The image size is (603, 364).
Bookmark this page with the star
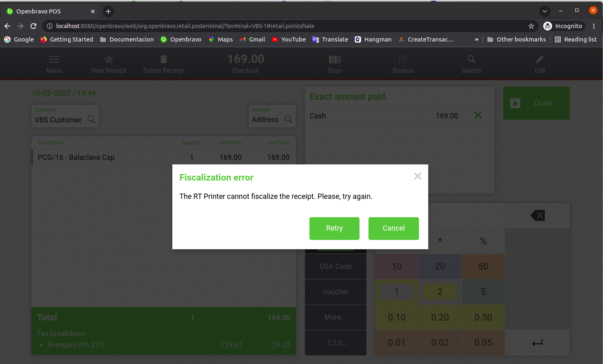531,26
